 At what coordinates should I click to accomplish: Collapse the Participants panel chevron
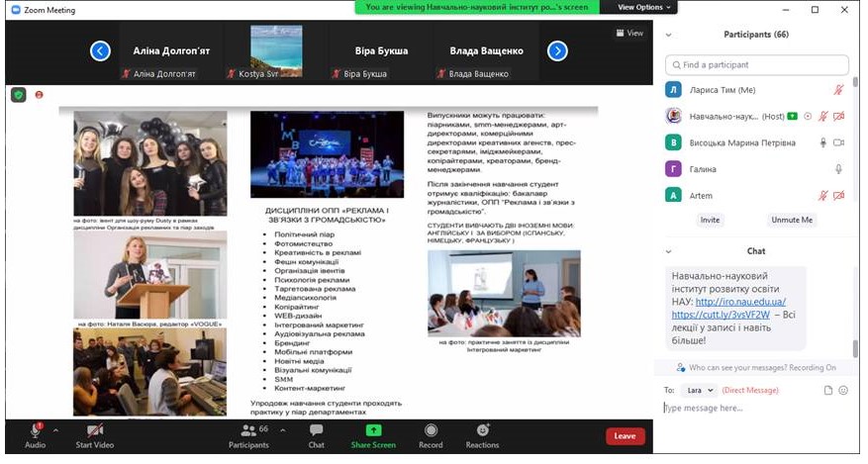(x=668, y=35)
